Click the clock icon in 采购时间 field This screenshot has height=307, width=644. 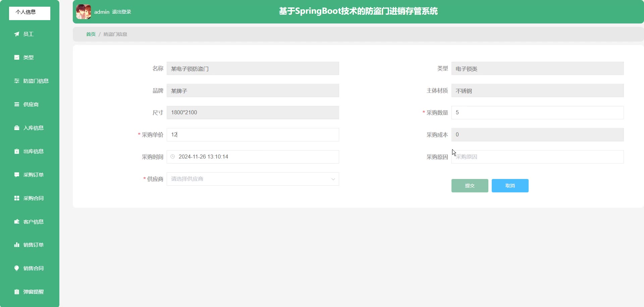pyautogui.click(x=173, y=157)
